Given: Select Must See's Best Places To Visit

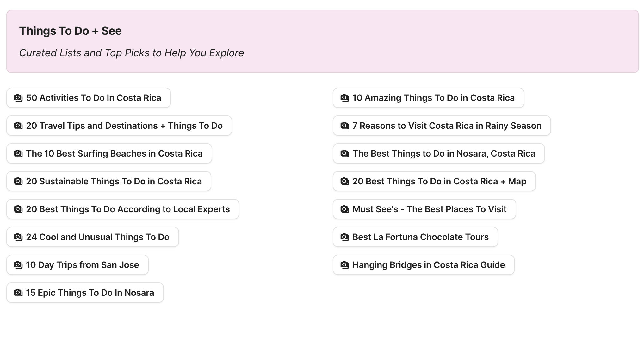Looking at the screenshot, I should click(x=429, y=209).
